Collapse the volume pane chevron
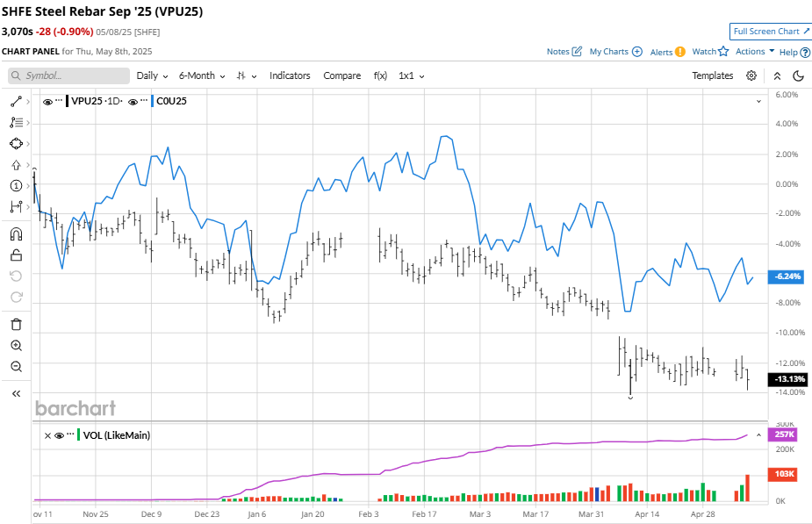 [758, 435]
